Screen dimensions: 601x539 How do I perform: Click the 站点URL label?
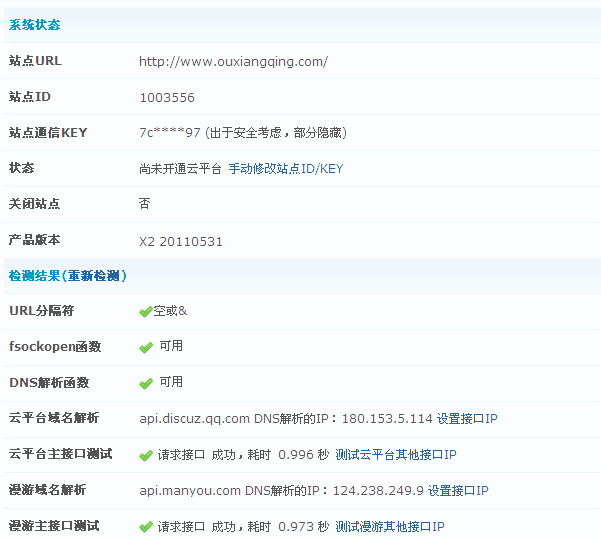tap(35, 61)
